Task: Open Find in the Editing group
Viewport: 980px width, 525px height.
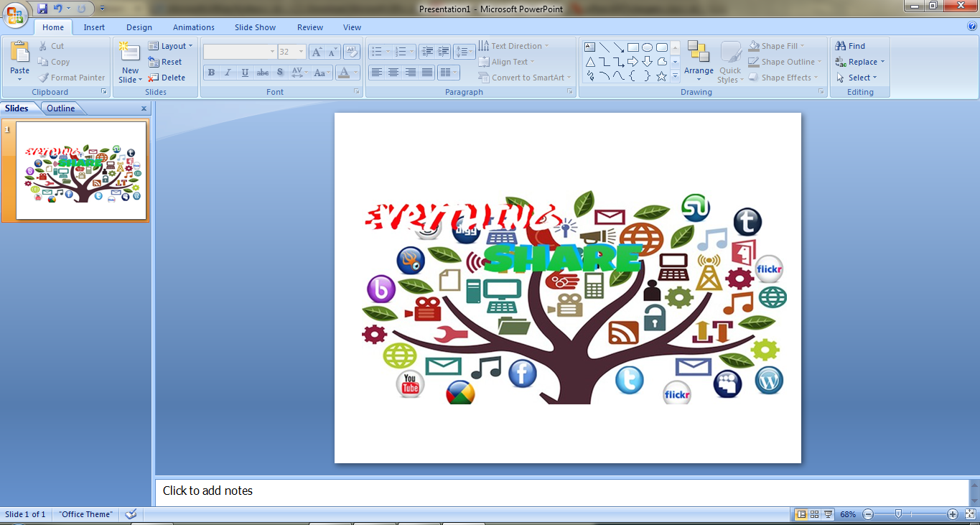Action: [x=850, y=46]
